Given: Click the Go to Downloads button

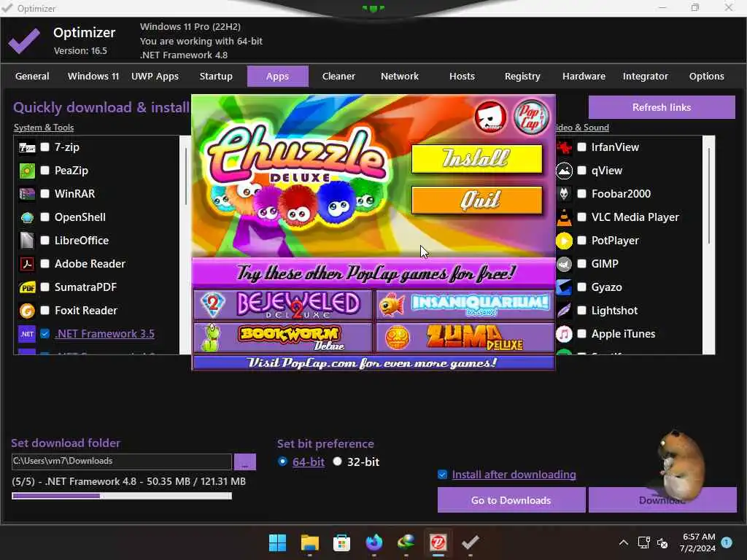Looking at the screenshot, I should click(x=511, y=500).
